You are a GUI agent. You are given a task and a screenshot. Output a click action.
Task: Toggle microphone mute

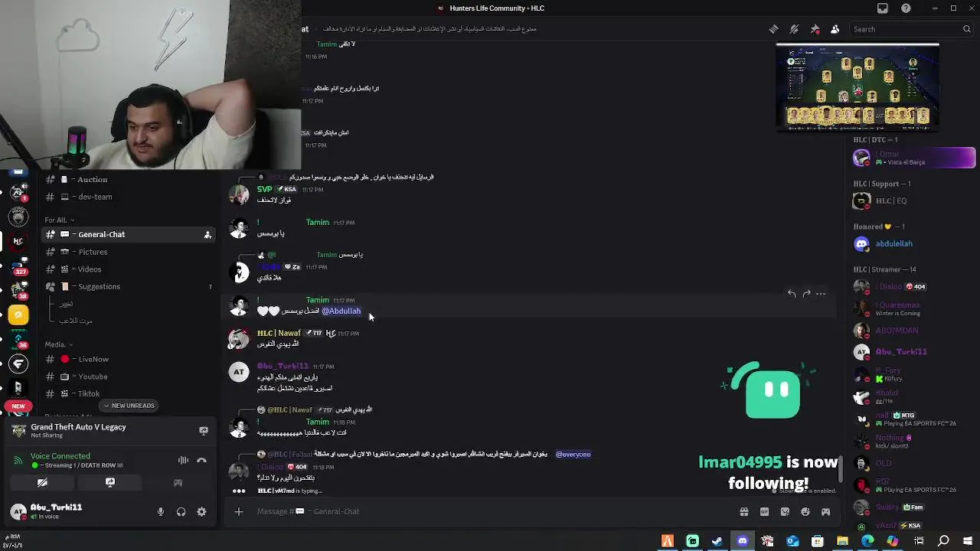160,512
